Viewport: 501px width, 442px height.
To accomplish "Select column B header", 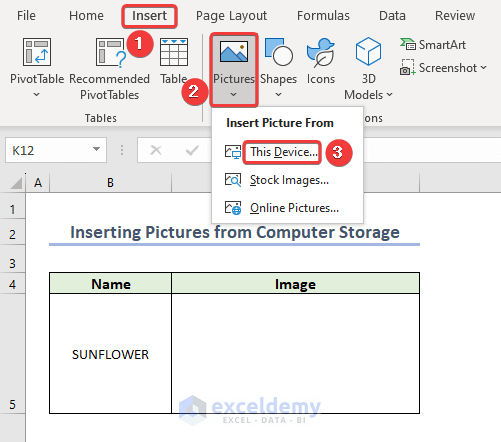I will pyautogui.click(x=110, y=183).
